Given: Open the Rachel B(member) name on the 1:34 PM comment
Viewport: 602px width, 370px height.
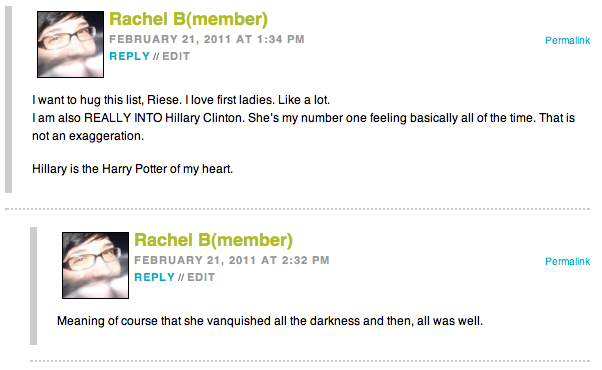Looking at the screenshot, I should point(189,19).
